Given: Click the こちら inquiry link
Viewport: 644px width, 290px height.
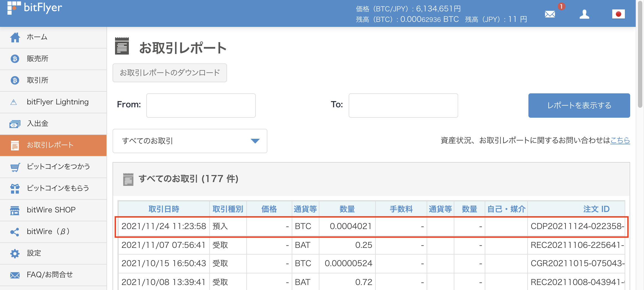Looking at the screenshot, I should tap(620, 141).
